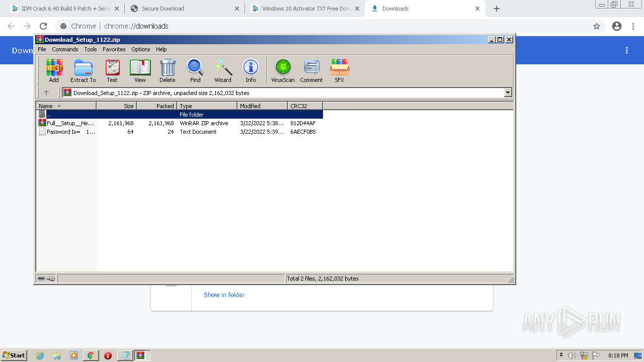Open the Commands menu
The image size is (644, 362).
coord(65,49)
